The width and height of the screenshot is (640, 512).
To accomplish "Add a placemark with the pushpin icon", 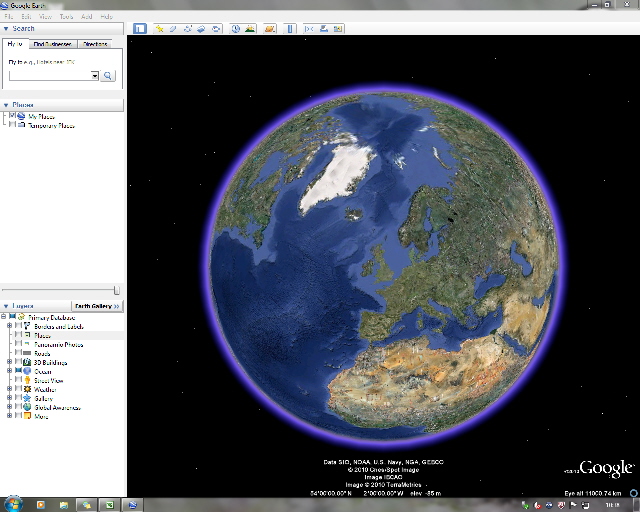I will click(159, 29).
